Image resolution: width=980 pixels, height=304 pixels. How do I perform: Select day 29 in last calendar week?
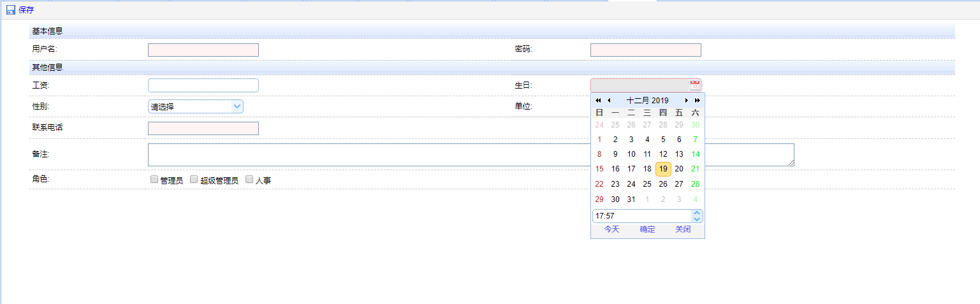coord(599,199)
